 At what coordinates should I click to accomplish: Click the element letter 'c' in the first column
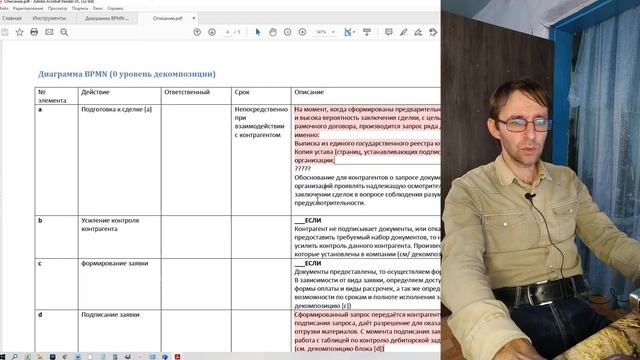[40, 264]
